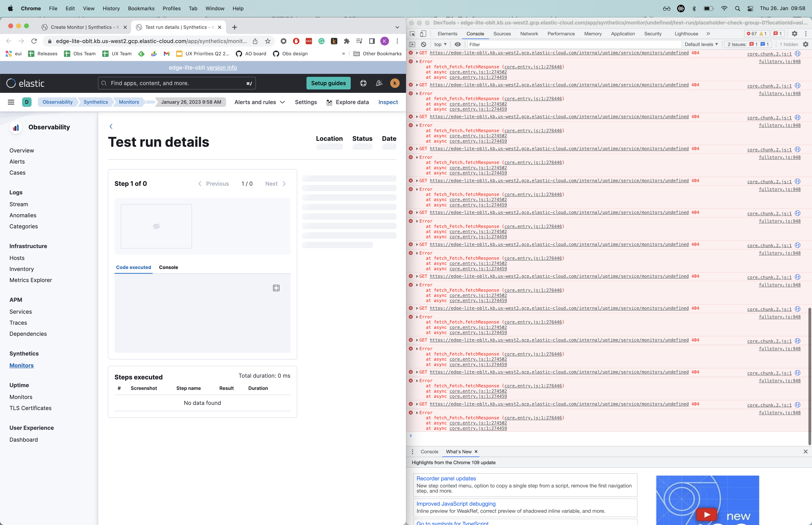Show more DevTools tabs chevron
This screenshot has height=525, width=812.
[x=708, y=34]
